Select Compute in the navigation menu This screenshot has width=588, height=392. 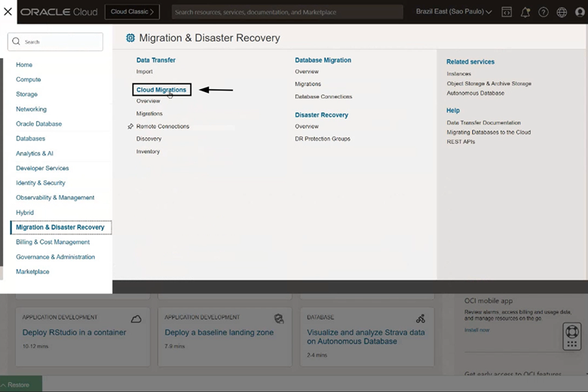click(x=29, y=79)
